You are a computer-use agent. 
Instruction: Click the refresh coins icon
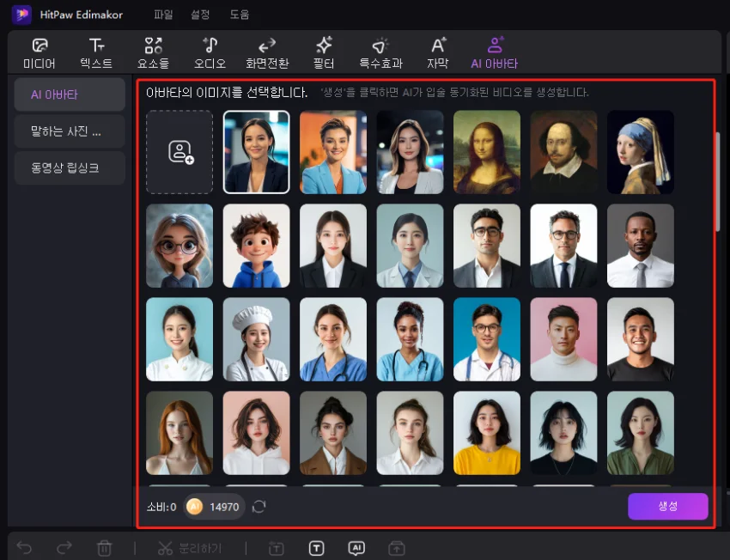[x=259, y=507]
